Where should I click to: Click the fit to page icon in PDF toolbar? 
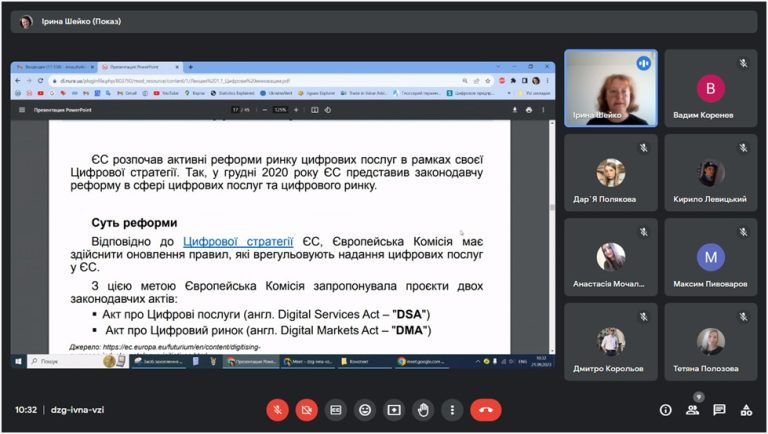[314, 110]
